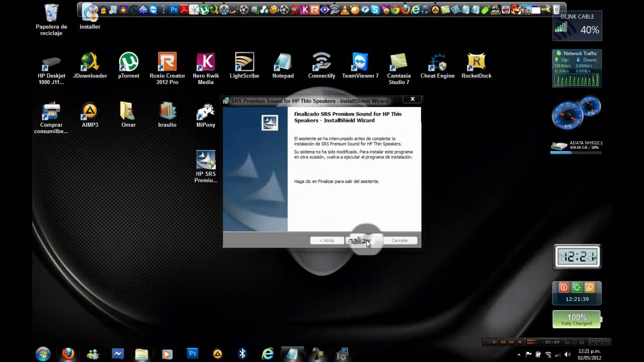644x362 pixels.
Task: Open Photoshop from the taskbar
Action: click(193, 353)
